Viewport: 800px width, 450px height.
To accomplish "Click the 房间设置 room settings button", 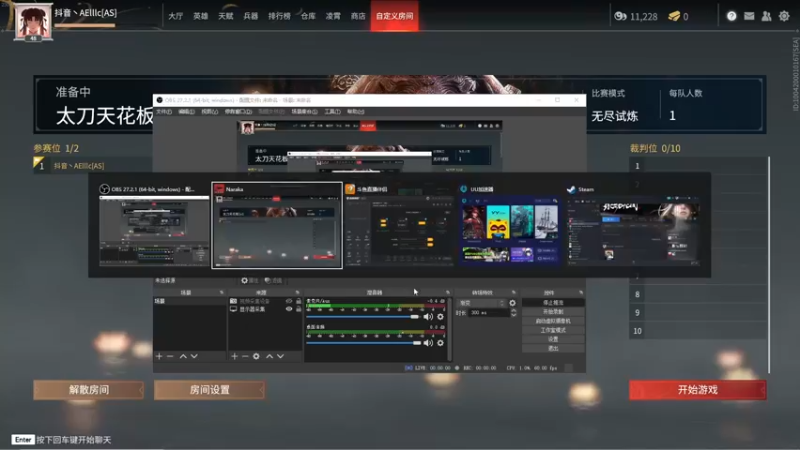I will click(209, 390).
